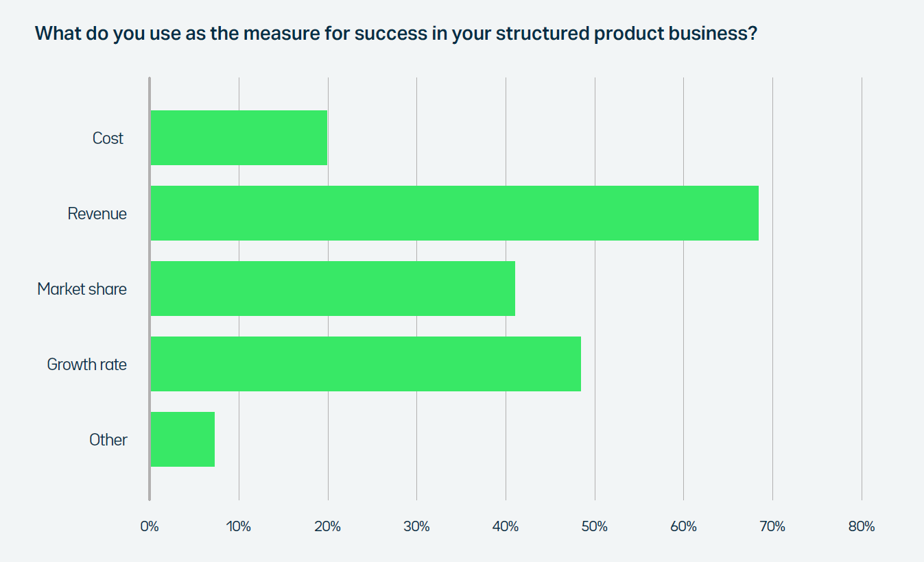
Task: Click the Other category label
Action: coord(108,440)
